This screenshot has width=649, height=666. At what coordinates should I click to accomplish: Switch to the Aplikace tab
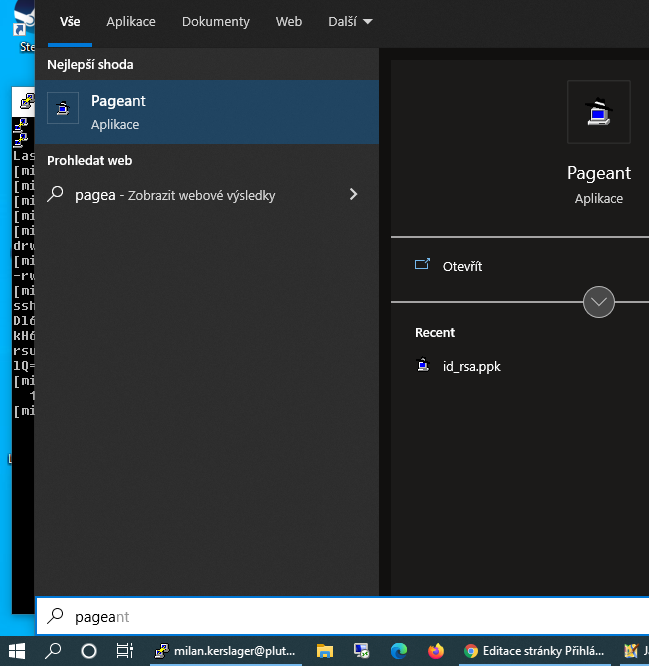[131, 22]
